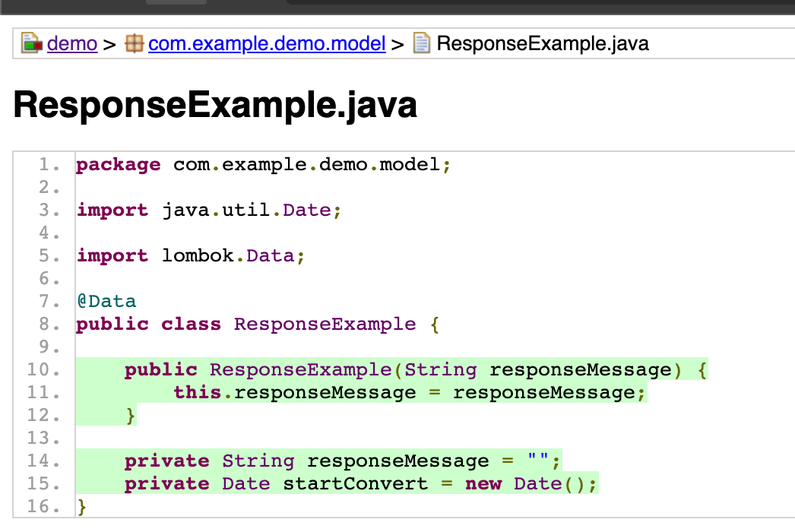The image size is (795, 532).
Task: Select the green document icon on the left breadcrumb
Action: tap(30, 43)
